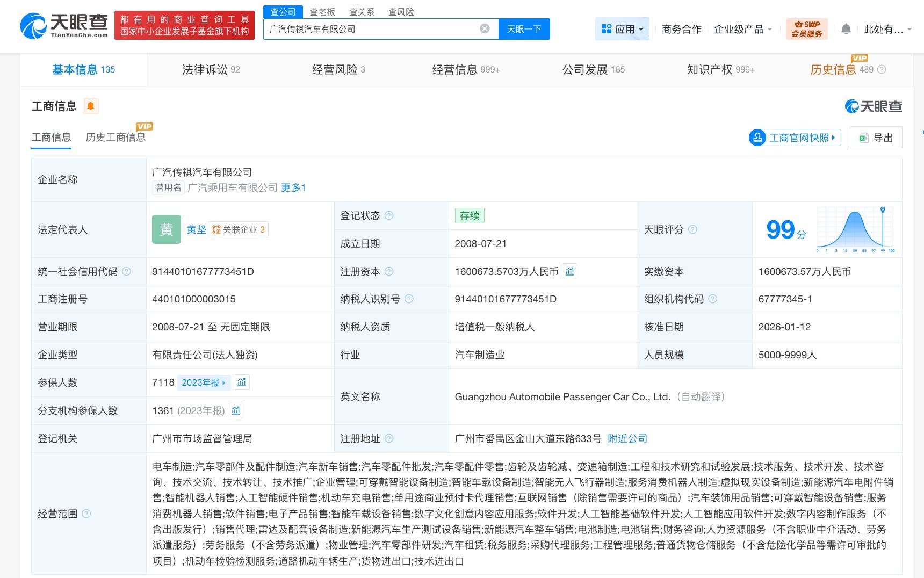Click the currency conversion icon beside 注册资本
The width and height of the screenshot is (924, 578).
tap(570, 271)
